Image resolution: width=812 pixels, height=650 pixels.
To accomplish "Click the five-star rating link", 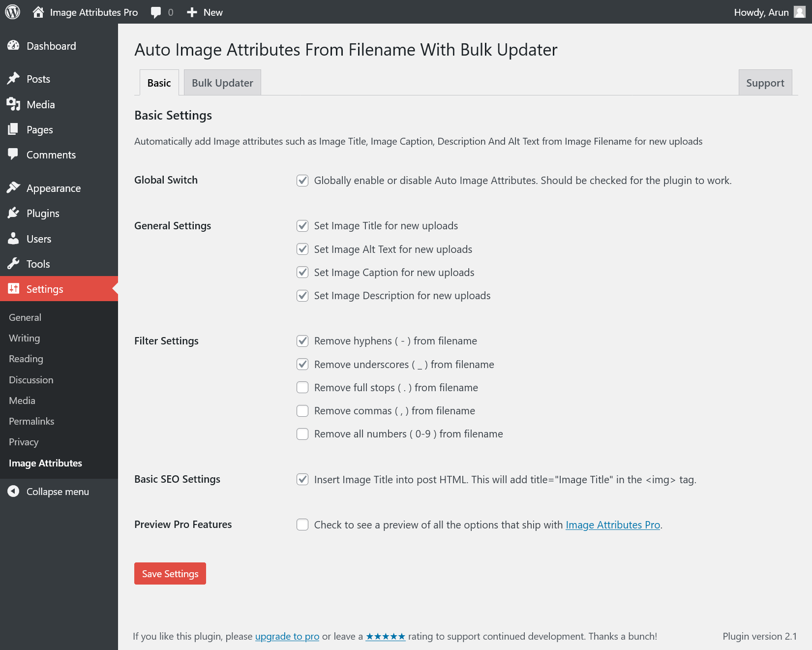I will [x=386, y=636].
